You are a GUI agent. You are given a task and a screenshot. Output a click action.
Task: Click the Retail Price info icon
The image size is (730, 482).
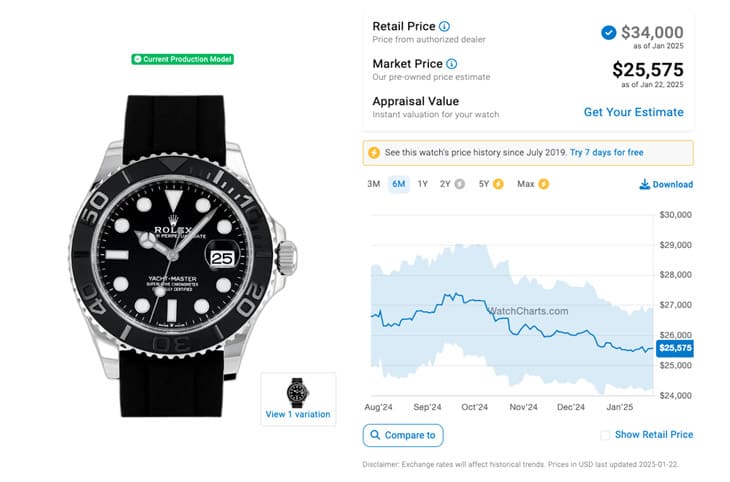[x=445, y=26]
